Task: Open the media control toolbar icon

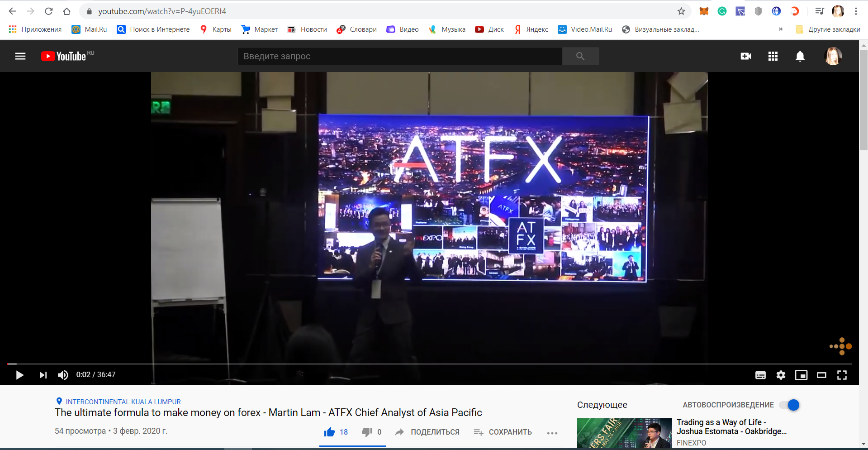Action: click(820, 11)
